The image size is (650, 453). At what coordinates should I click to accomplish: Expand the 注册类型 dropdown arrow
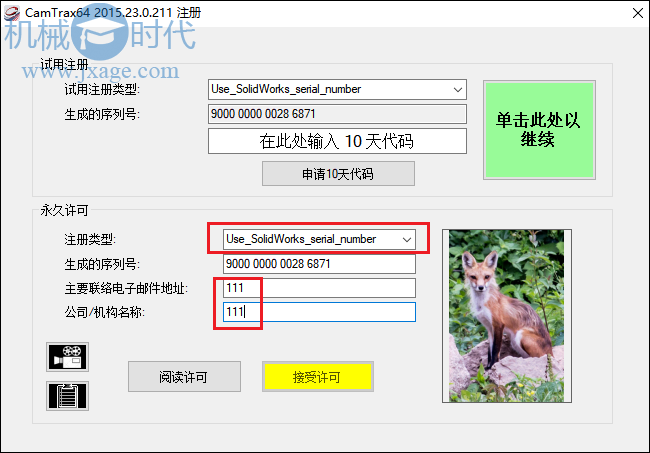point(407,240)
